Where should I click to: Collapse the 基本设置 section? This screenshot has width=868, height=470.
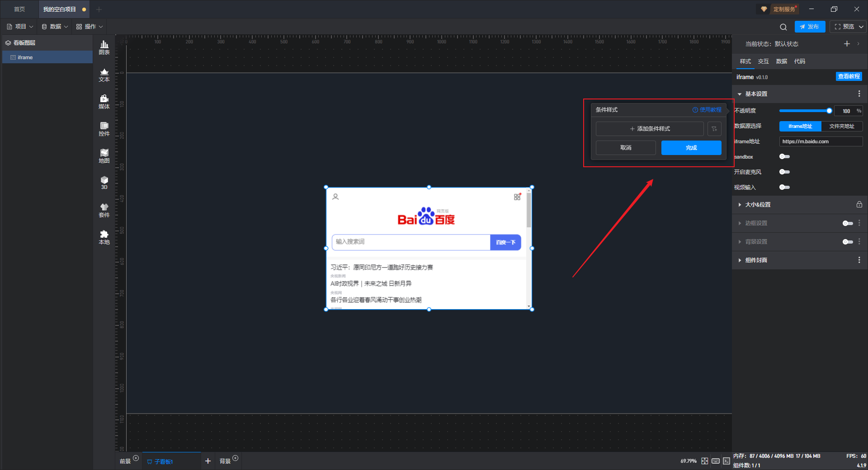[740, 94]
